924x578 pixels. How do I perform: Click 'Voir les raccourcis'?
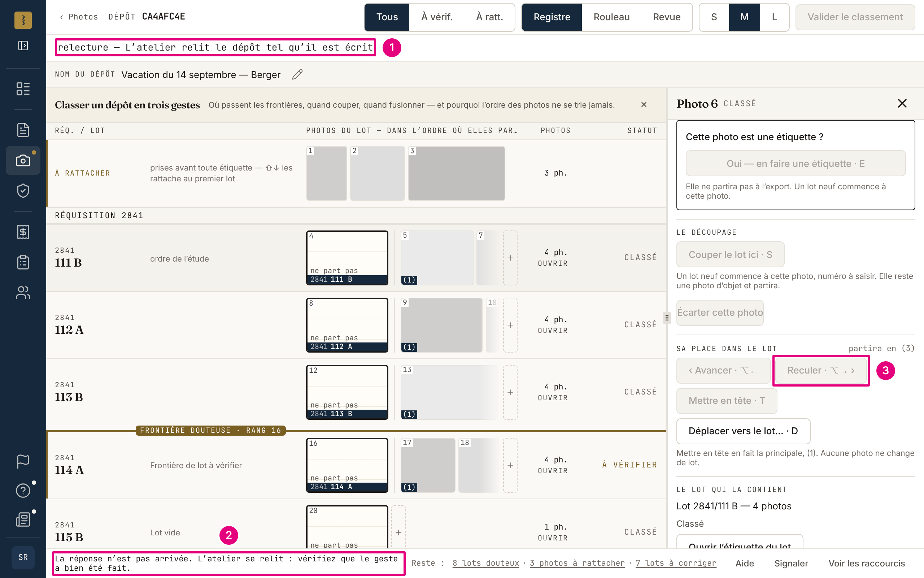pos(866,564)
